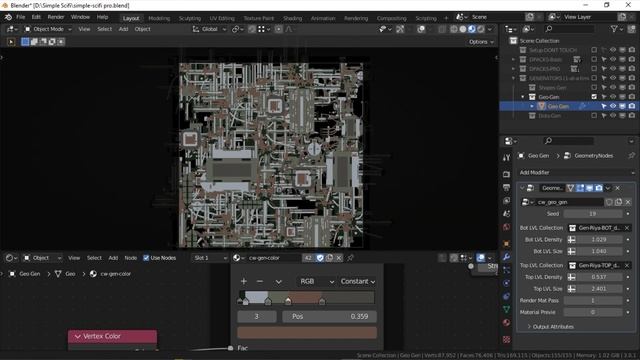Click the outliner search field
This screenshot has height=360, width=640.
click(570, 29)
